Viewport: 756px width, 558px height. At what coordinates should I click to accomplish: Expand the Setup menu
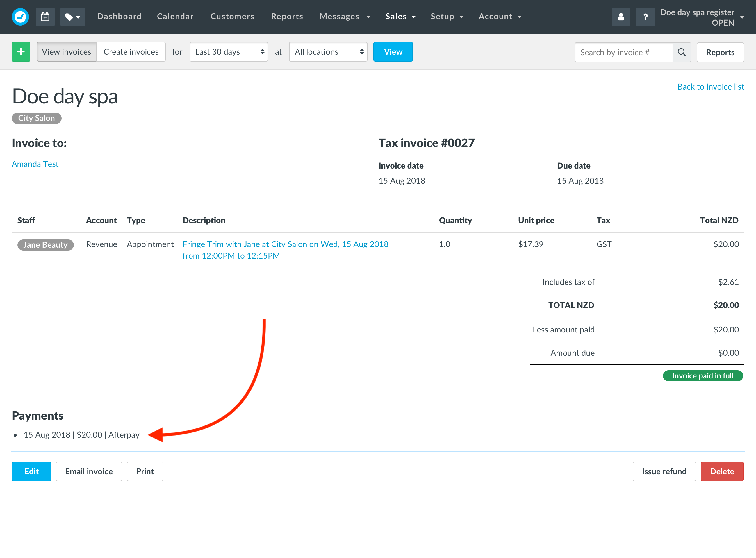point(447,16)
